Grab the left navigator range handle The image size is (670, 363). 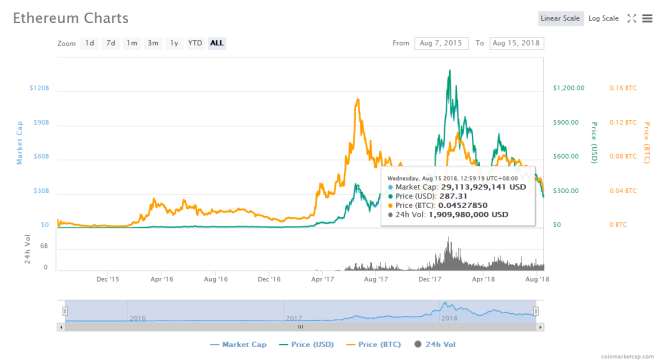[x=65, y=311]
